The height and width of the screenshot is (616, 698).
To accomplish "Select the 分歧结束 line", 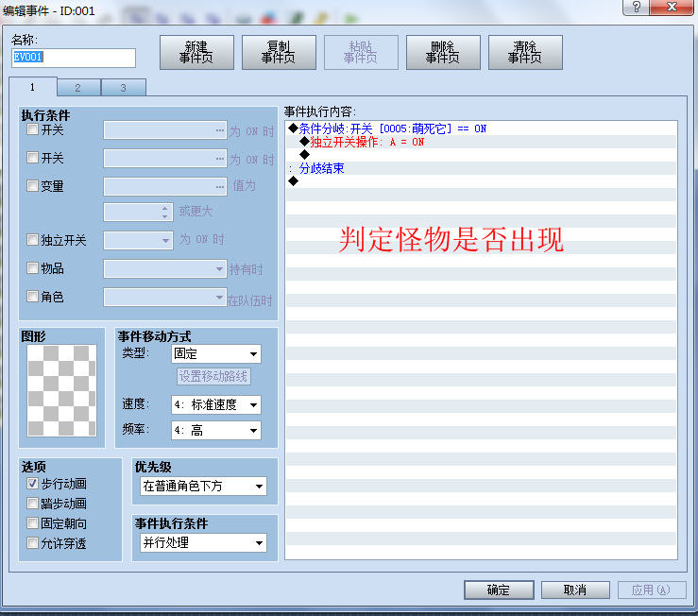I will tap(481, 168).
